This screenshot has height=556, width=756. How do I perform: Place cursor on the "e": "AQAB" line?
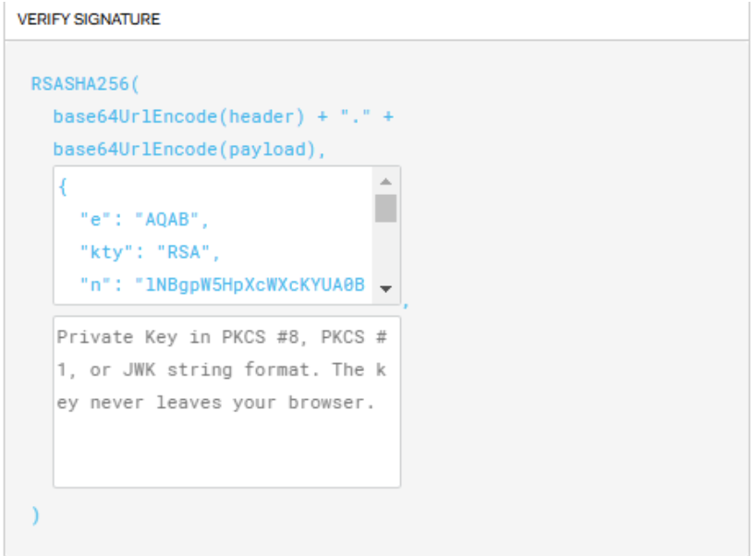point(145,220)
